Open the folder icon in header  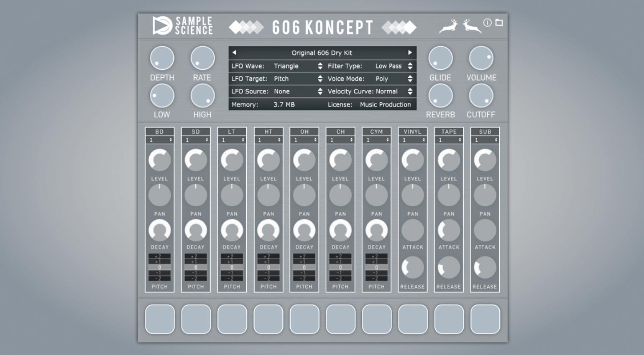pos(499,23)
